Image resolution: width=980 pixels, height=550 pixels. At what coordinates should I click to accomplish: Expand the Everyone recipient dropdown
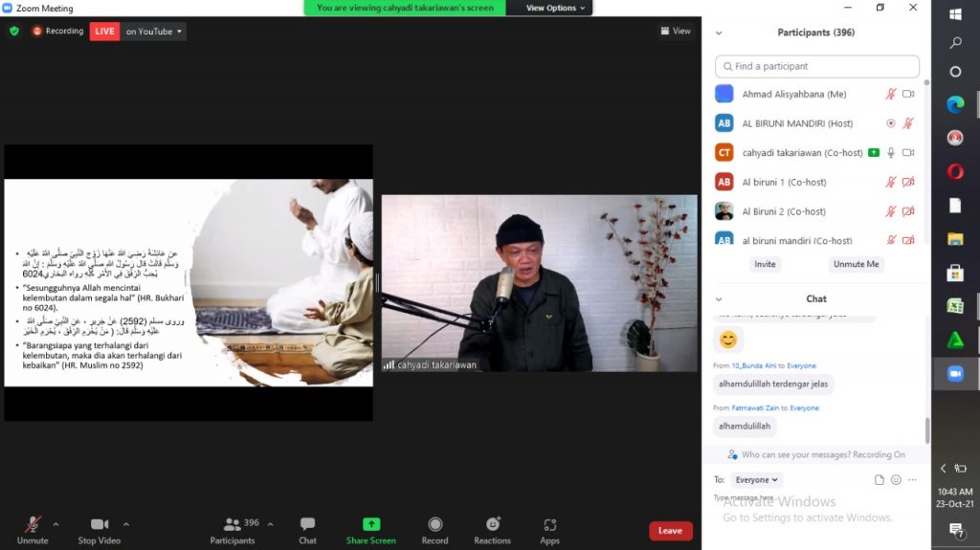point(756,479)
